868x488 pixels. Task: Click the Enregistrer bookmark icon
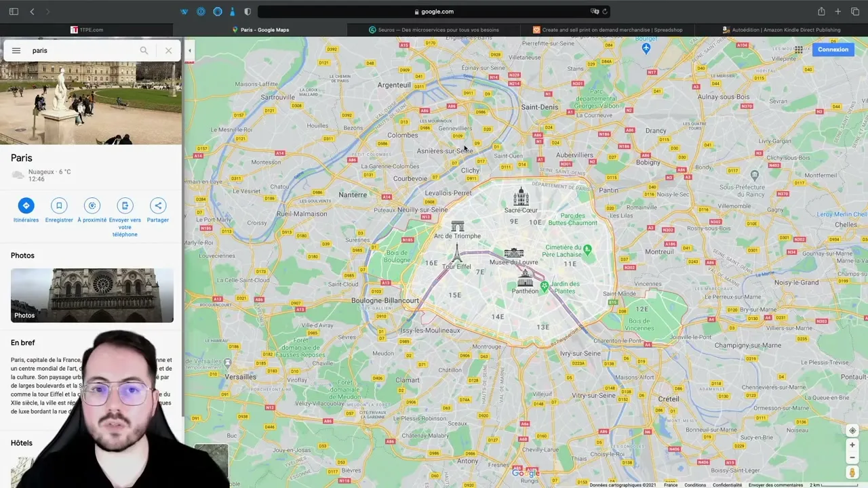59,205
